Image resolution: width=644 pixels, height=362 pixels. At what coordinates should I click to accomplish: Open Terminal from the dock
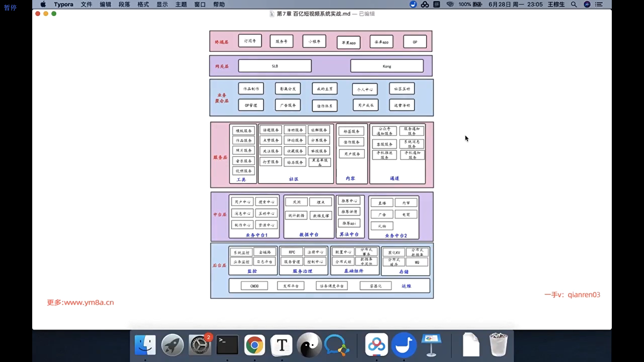227,345
